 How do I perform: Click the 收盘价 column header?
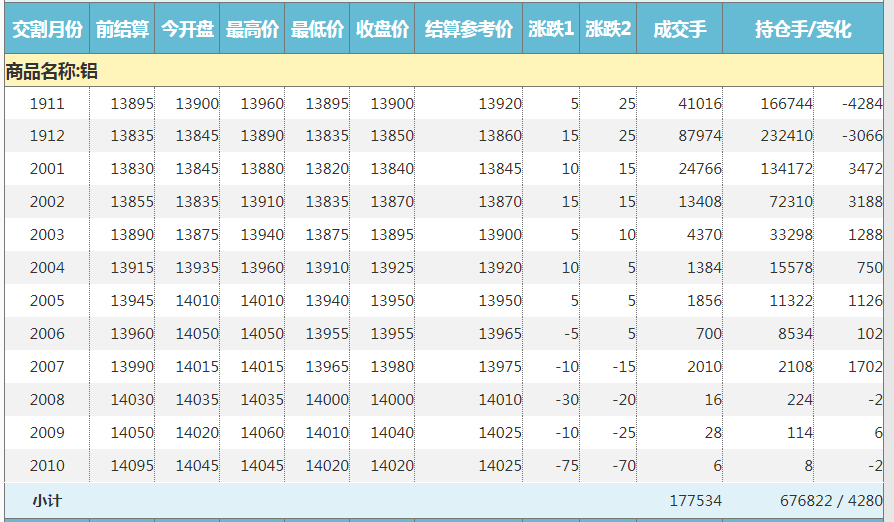[x=382, y=30]
